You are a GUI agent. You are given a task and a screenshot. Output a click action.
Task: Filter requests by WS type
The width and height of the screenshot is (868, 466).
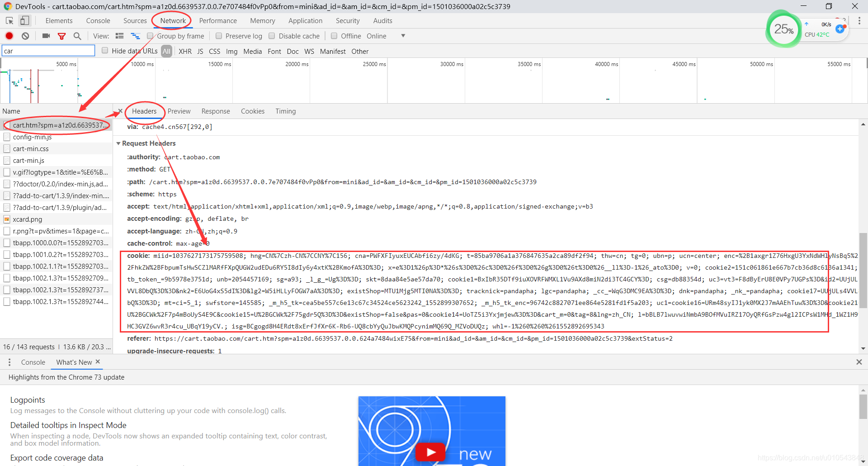309,52
